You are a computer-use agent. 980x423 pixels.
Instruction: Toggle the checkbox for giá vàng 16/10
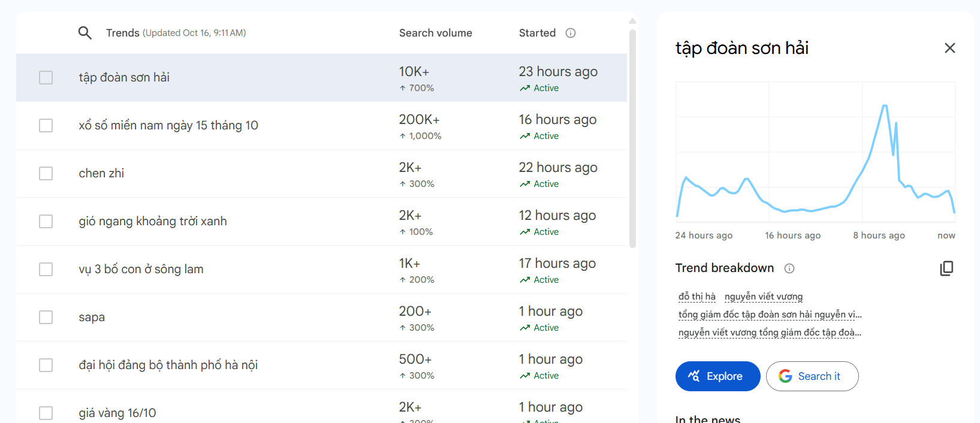(46, 413)
